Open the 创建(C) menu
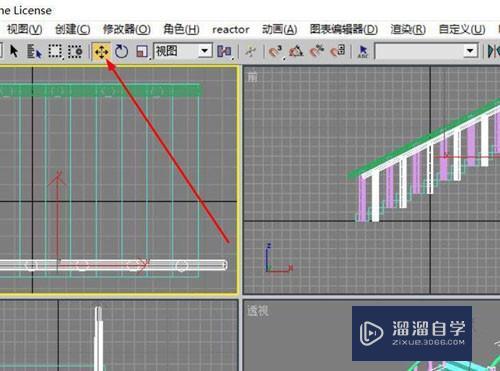This screenshot has width=500, height=371. click(72, 30)
